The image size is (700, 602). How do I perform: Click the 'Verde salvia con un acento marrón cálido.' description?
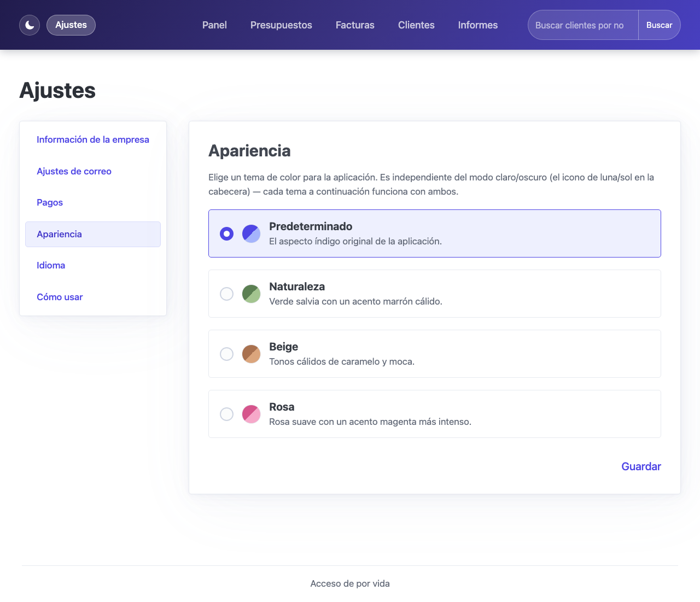355,301
